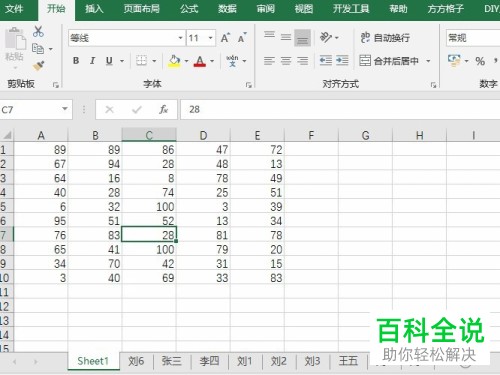Image resolution: width=500 pixels, height=375 pixels.
Task: Click cancel X in formula bar
Action: pos(109,109)
